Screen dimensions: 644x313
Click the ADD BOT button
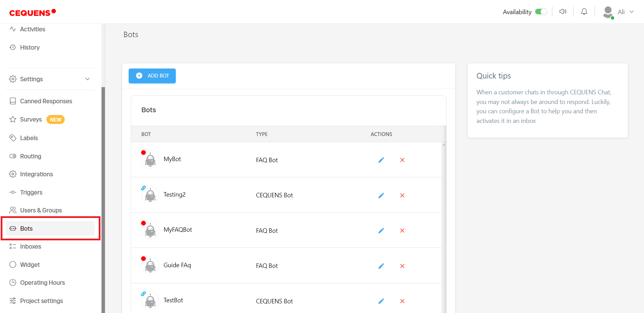point(152,76)
